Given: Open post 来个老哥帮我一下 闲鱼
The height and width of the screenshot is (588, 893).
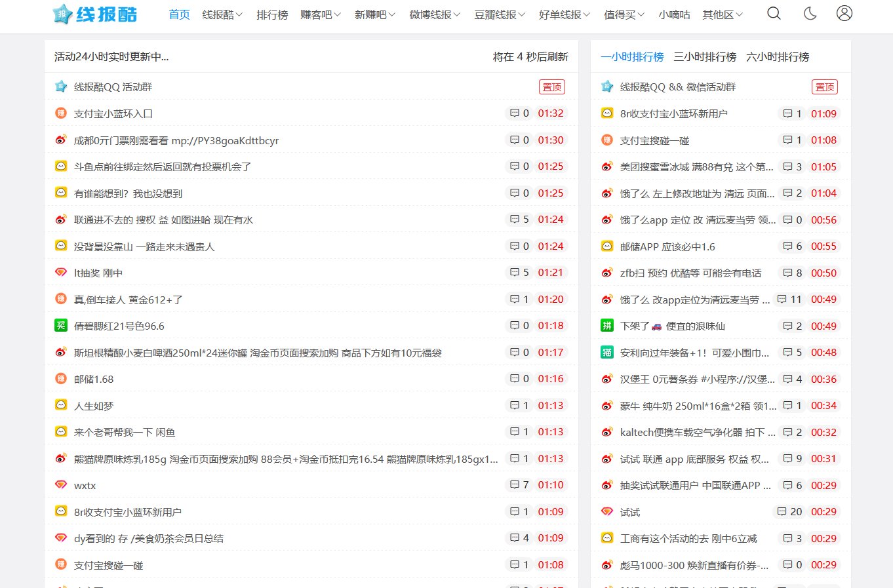Looking at the screenshot, I should tap(125, 432).
